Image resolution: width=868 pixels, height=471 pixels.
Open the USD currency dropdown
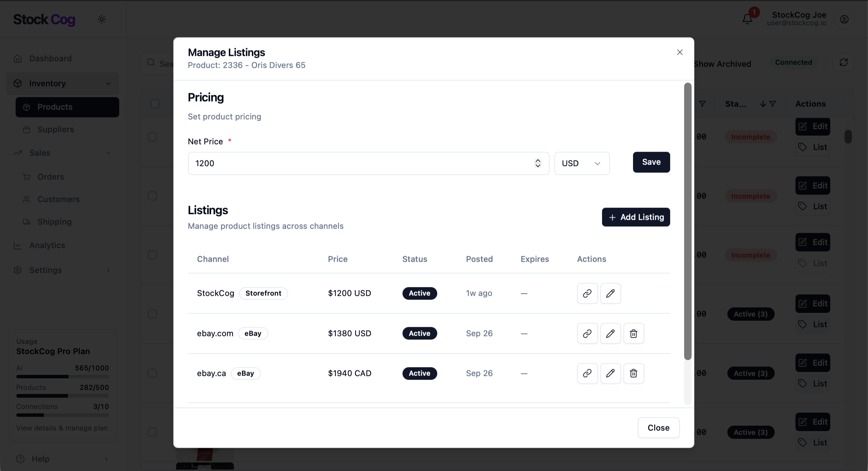(581, 163)
